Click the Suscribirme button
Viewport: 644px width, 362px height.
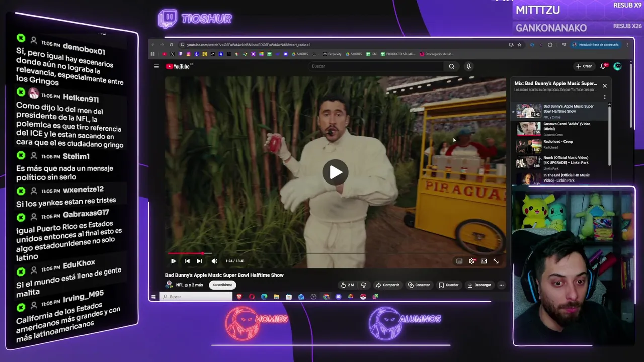pos(222,285)
